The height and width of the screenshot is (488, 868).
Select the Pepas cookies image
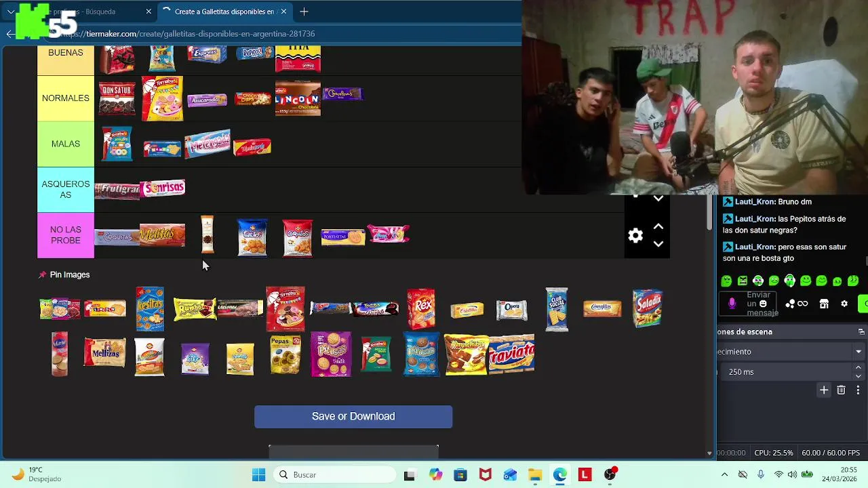tap(285, 354)
